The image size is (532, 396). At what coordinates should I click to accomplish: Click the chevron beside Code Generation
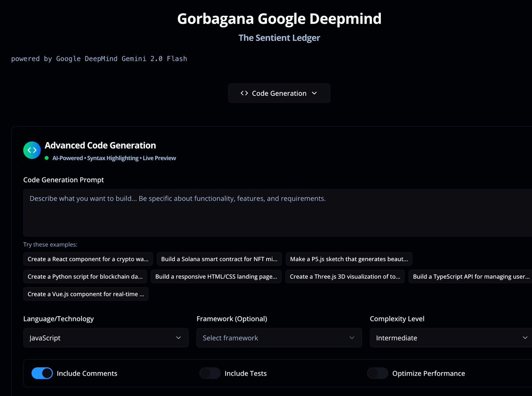tap(314, 93)
